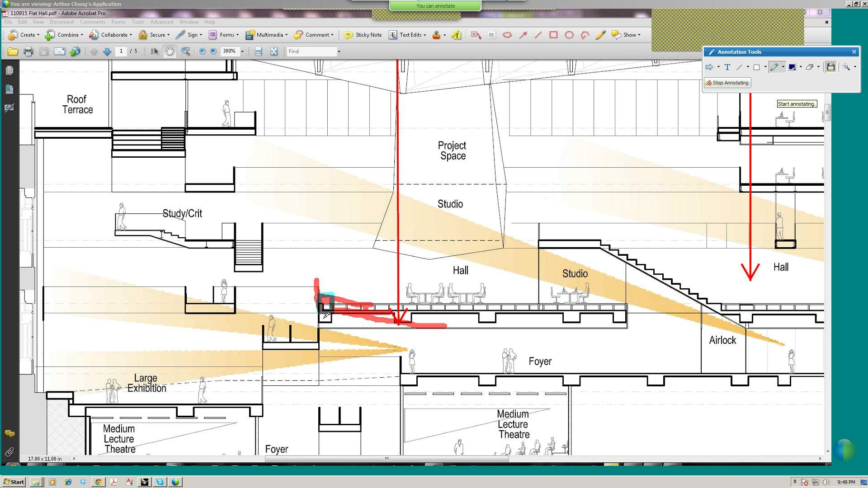This screenshot has width=868, height=488.
Task: Select the red Oval drawing tool
Action: coord(569,35)
